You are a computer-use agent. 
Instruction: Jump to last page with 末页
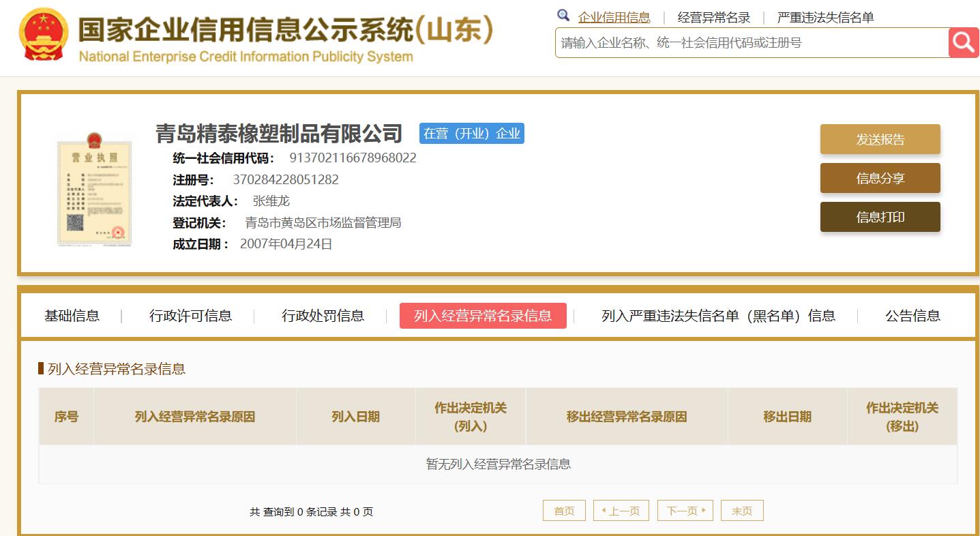742,511
